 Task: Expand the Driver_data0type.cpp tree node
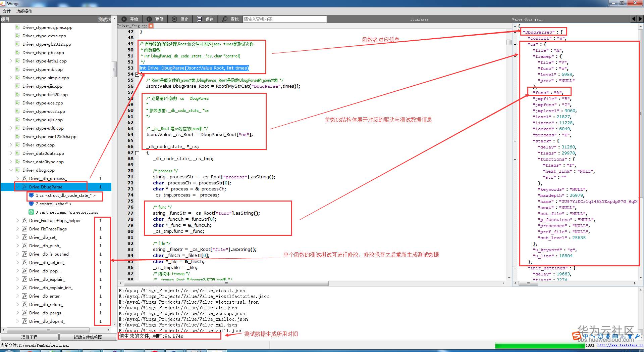(x=11, y=162)
